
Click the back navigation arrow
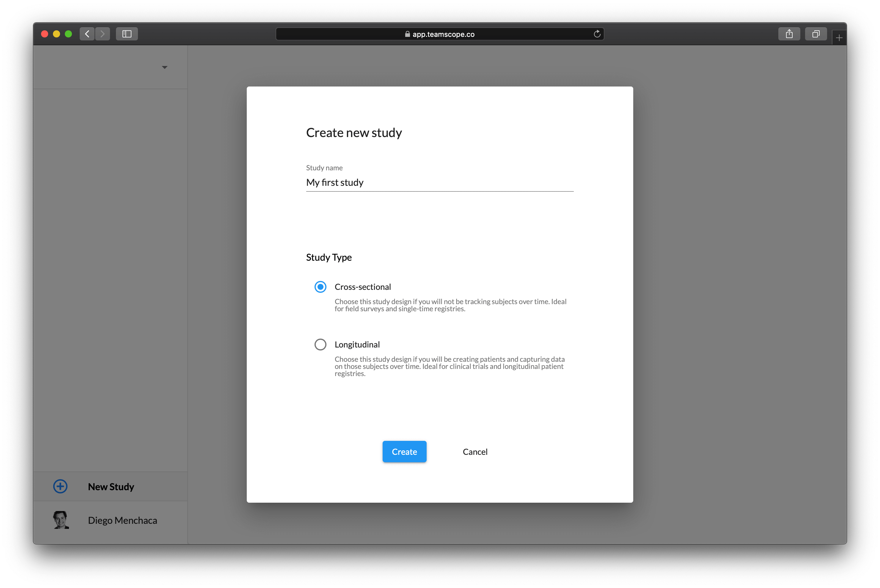87,34
